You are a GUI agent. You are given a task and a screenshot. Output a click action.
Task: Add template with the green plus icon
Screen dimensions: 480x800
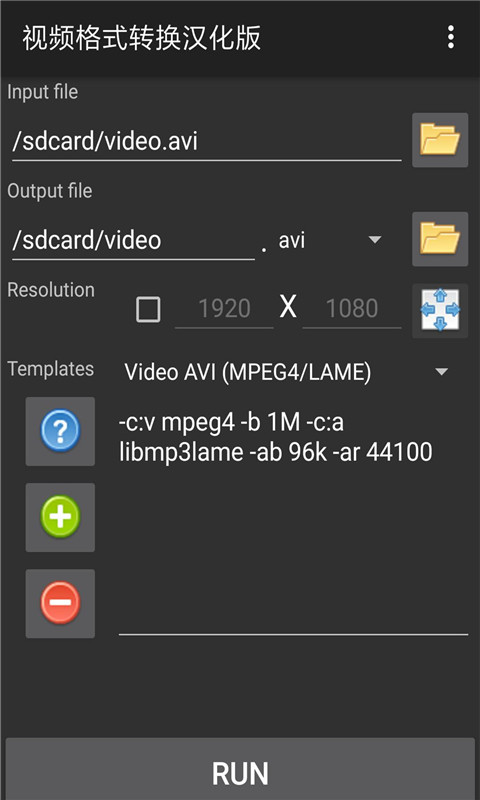60,517
